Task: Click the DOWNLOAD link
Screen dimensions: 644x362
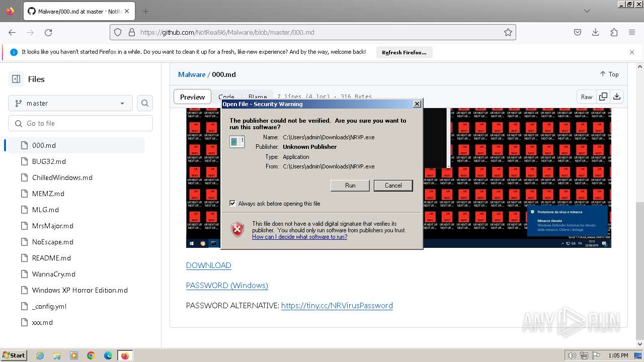Action: (209, 265)
